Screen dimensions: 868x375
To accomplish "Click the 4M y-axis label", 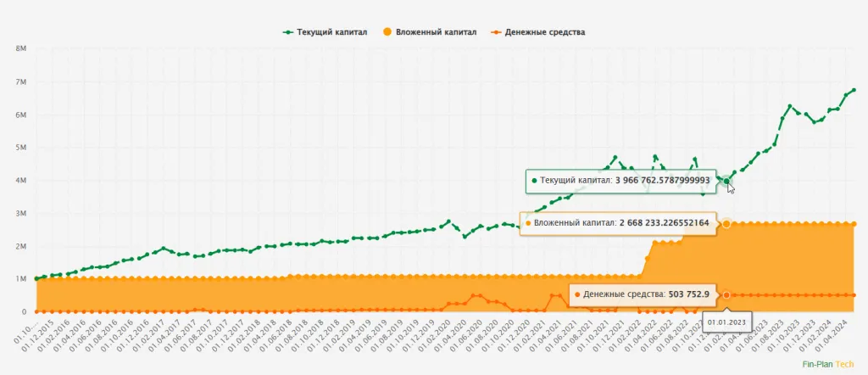I will point(22,181).
